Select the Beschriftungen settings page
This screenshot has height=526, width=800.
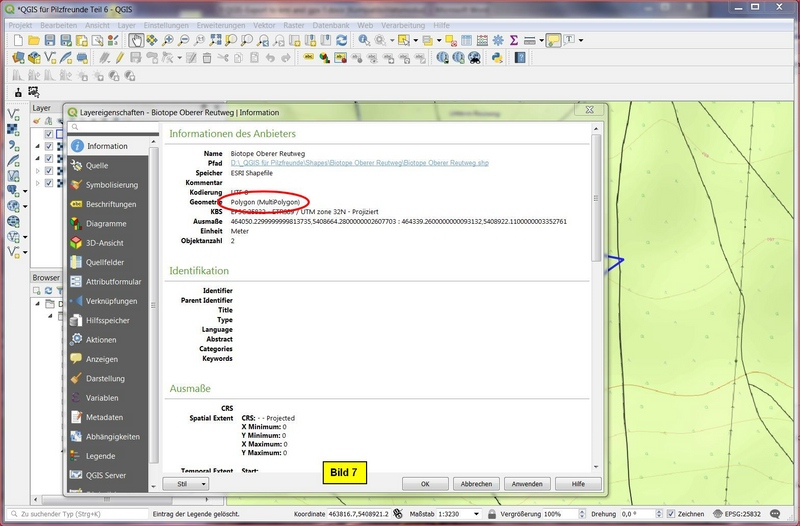tap(110, 204)
